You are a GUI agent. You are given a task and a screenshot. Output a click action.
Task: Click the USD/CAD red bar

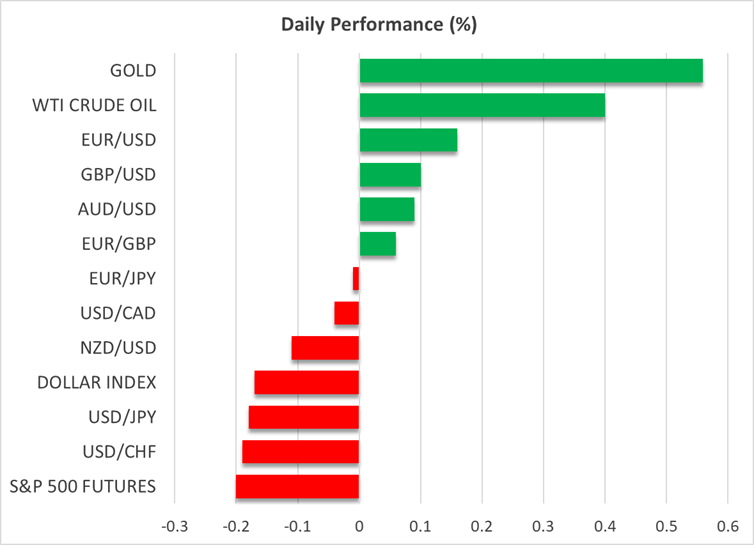[x=346, y=313]
